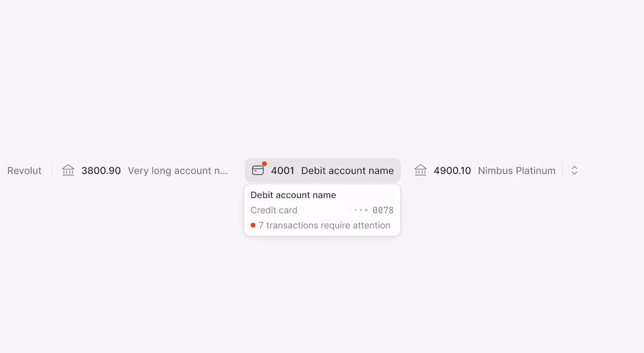Click the 3800.90 balance amount
The height and width of the screenshot is (353, 644).
tap(101, 171)
